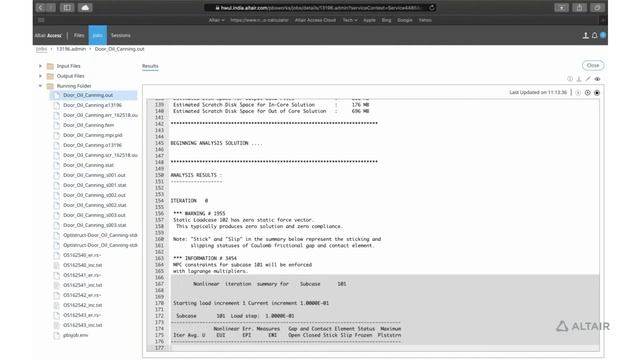Open iCloud tabs cloud button

85,7
